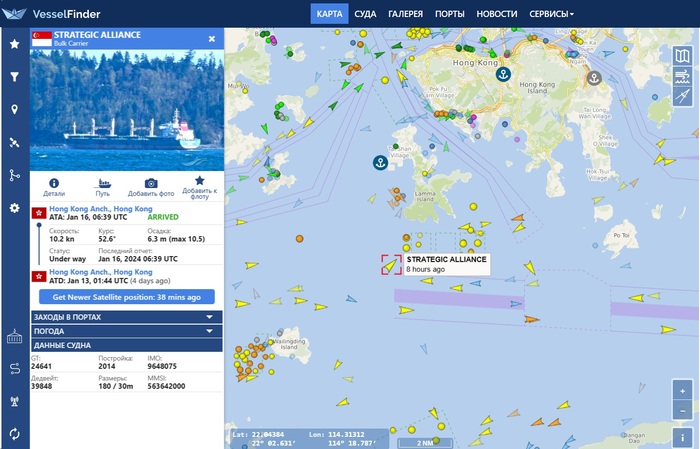700x449 pixels.
Task: Switch to the СУДА tab
Action: coord(365,14)
